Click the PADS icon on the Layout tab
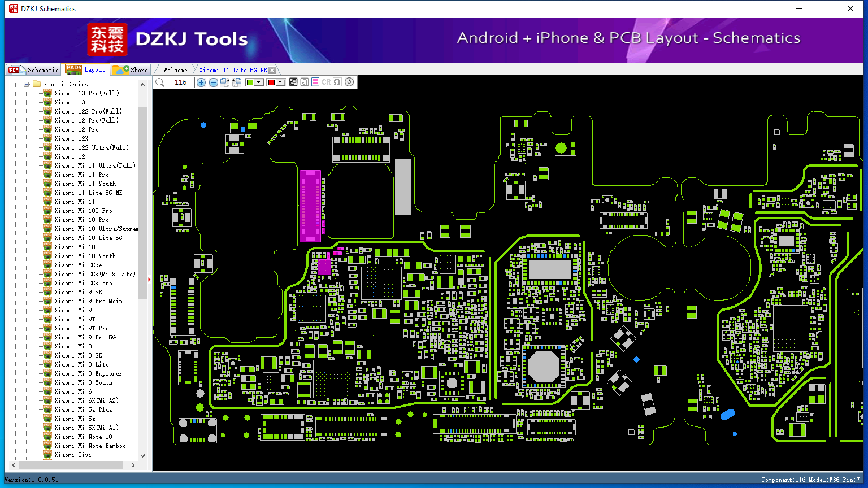Image resolution: width=868 pixels, height=488 pixels. click(x=74, y=69)
